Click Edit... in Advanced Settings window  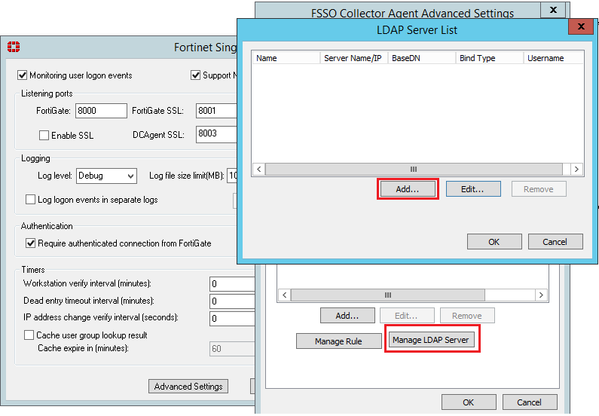(x=407, y=316)
